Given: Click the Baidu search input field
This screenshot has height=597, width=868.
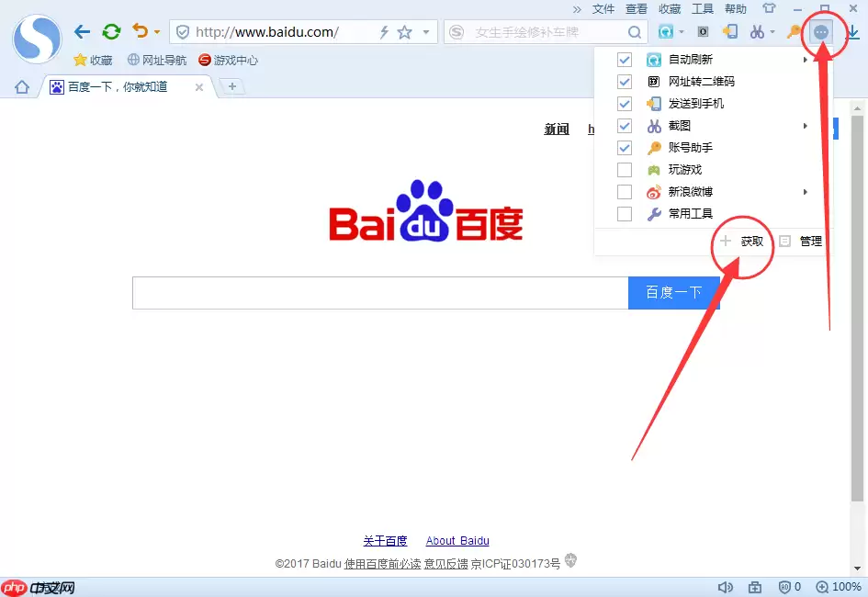Looking at the screenshot, I should click(x=379, y=293).
